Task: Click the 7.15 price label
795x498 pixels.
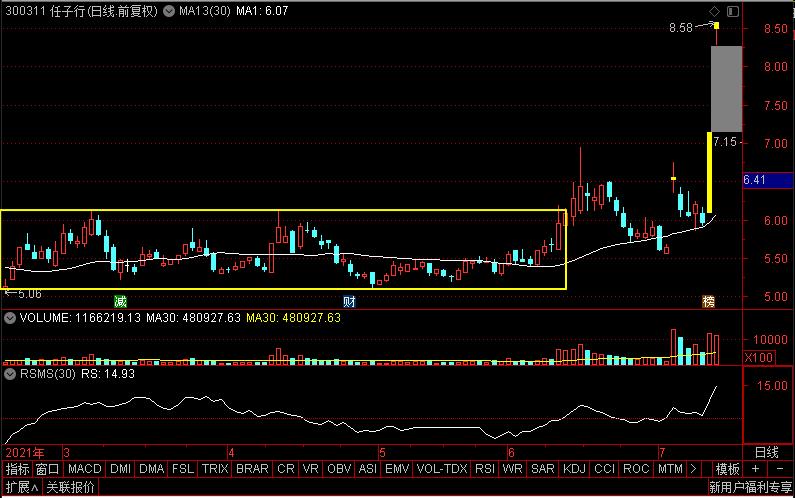Action: coord(725,142)
